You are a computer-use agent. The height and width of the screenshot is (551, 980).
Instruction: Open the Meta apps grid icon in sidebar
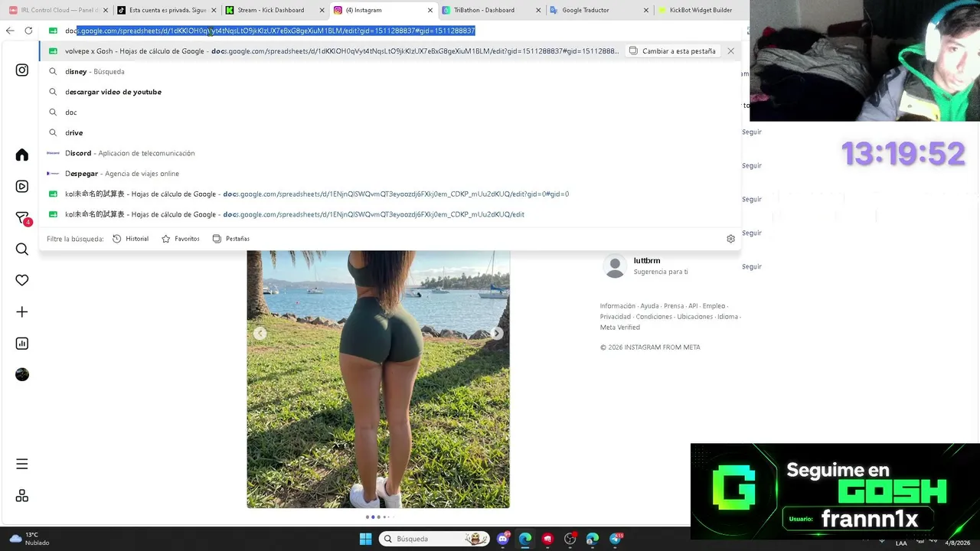coord(22,496)
